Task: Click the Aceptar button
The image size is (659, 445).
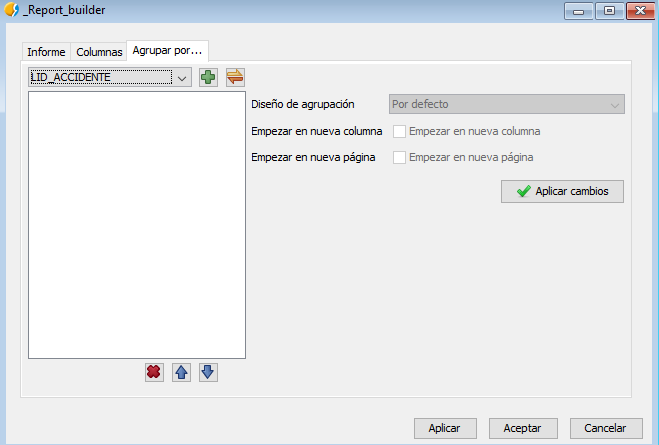Action: [x=523, y=428]
